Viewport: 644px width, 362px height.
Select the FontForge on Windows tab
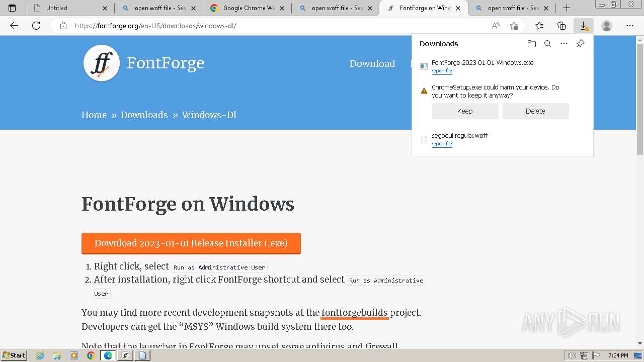tap(423, 8)
